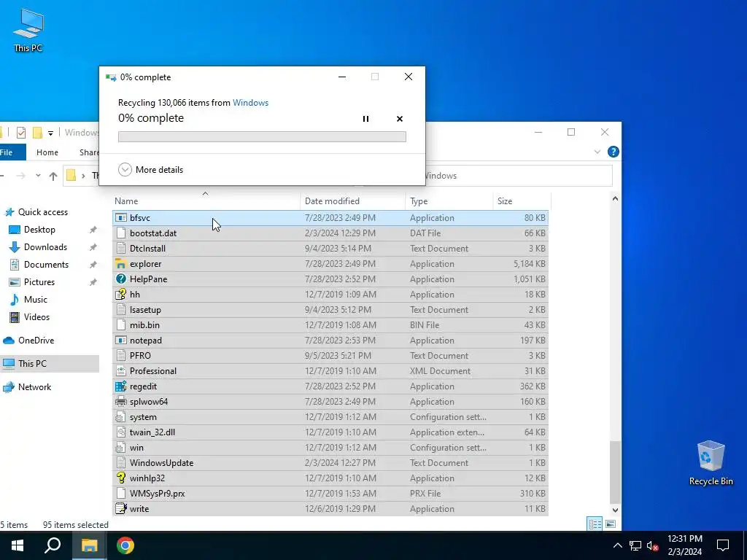Show hidden system tray icons

pyautogui.click(x=617, y=545)
